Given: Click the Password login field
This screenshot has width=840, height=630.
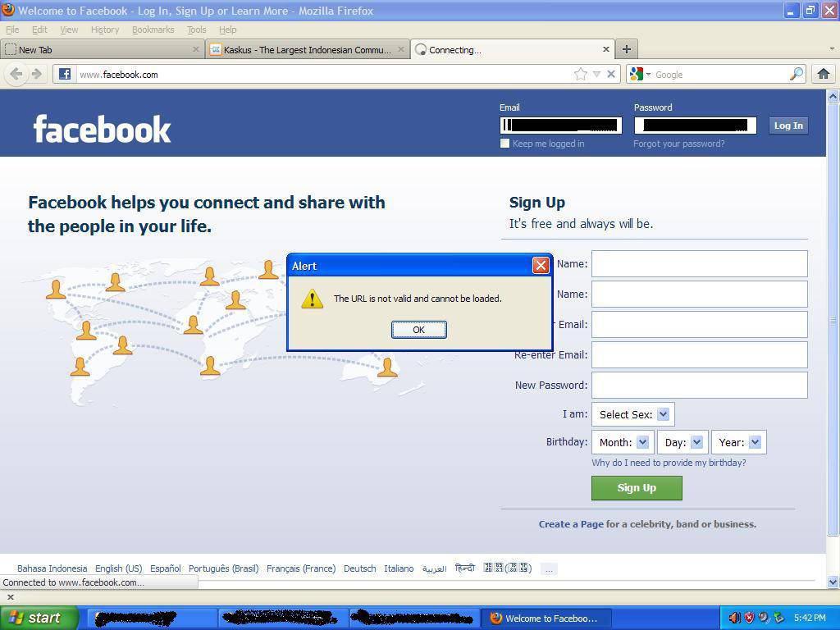Looking at the screenshot, I should 696,126.
